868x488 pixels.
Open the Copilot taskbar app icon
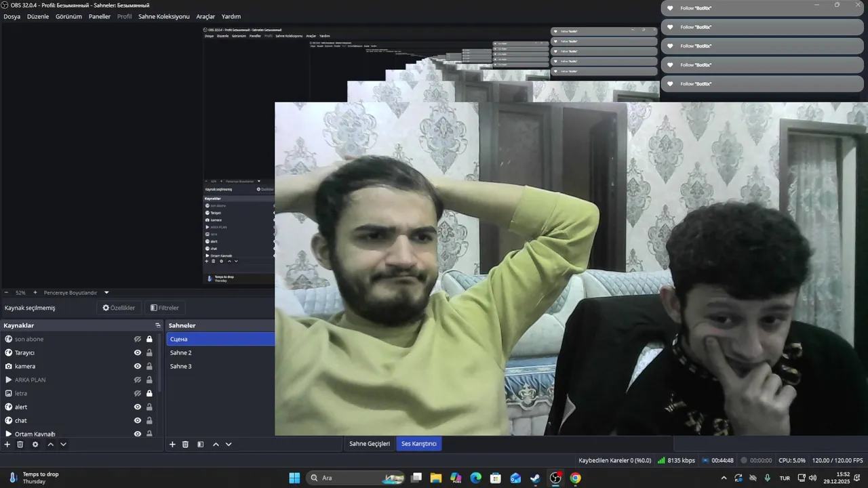[456, 478]
